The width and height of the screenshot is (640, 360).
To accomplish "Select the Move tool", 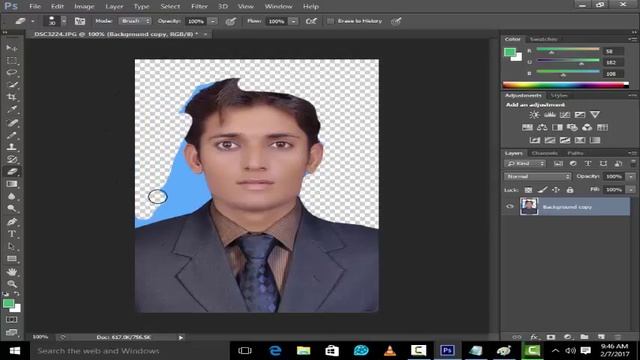I will (11, 48).
